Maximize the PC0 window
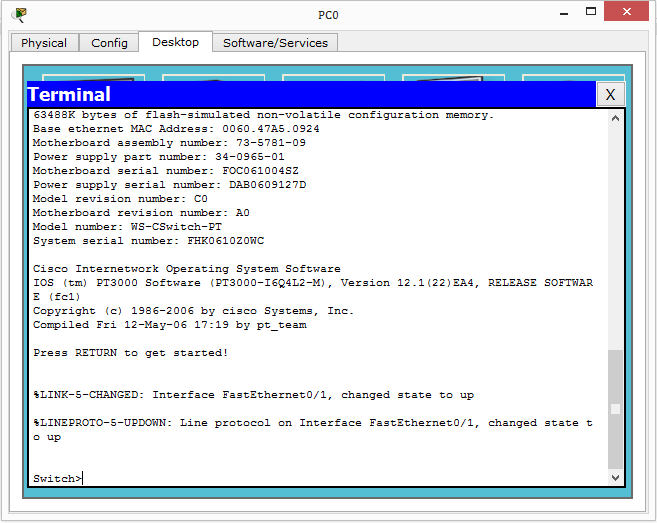Image resolution: width=657 pixels, height=523 pixels. [591, 12]
